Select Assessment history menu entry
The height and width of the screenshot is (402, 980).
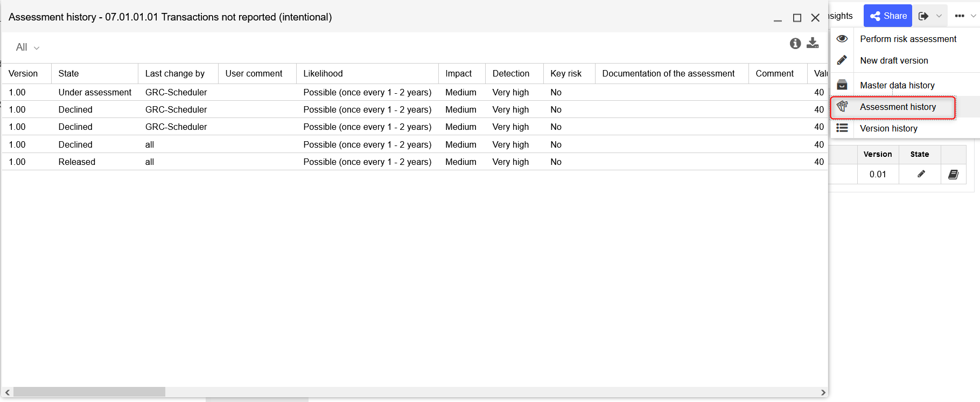pyautogui.click(x=898, y=107)
